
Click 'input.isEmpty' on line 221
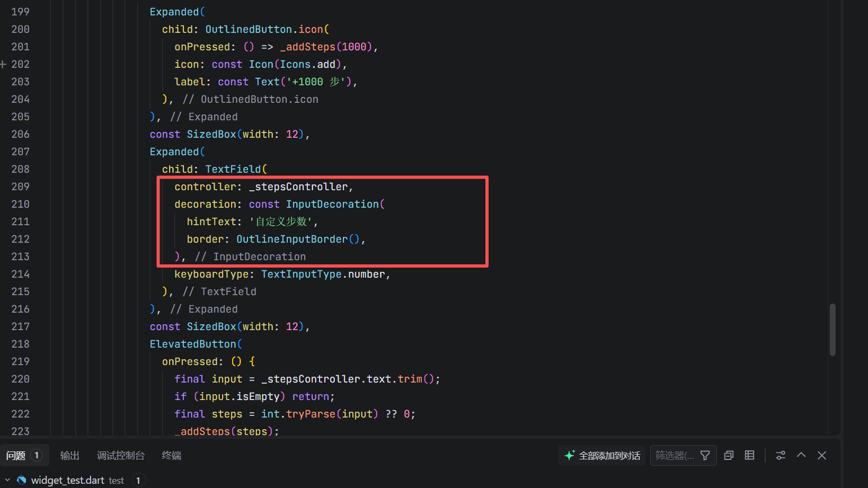click(239, 396)
